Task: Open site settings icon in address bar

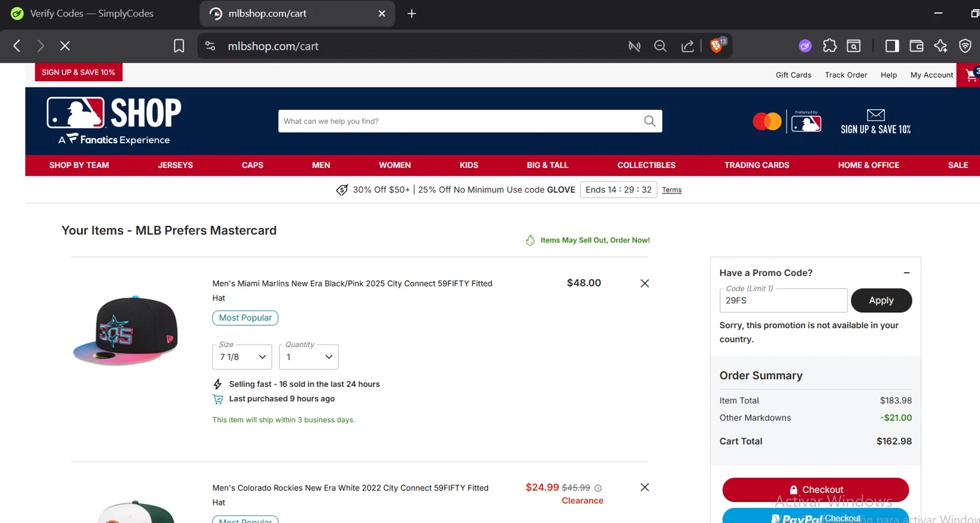Action: 210,46
